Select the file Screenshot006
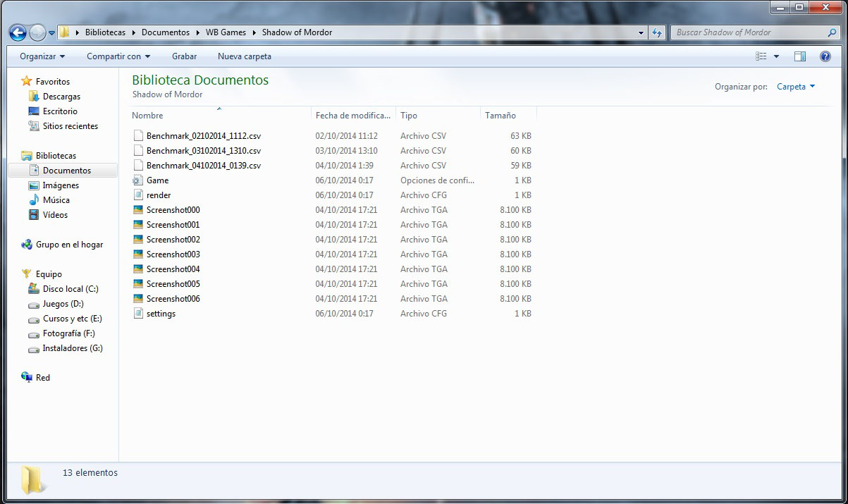 point(173,299)
